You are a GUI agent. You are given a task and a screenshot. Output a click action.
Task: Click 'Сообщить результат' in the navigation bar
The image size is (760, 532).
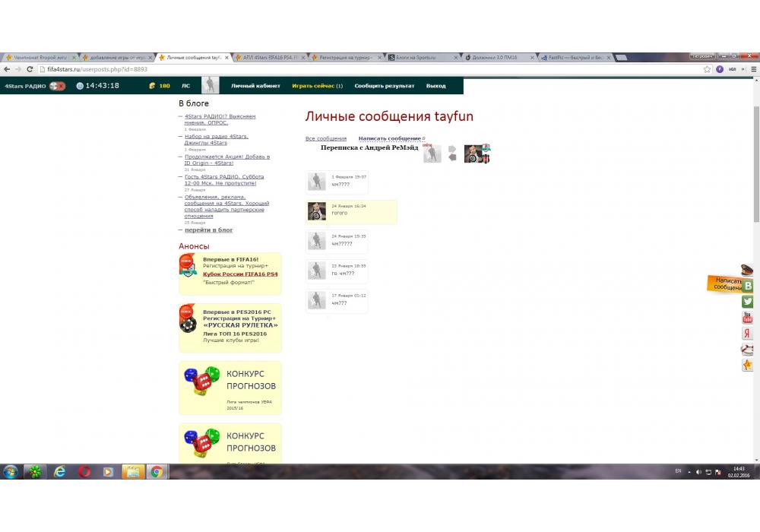384,86
